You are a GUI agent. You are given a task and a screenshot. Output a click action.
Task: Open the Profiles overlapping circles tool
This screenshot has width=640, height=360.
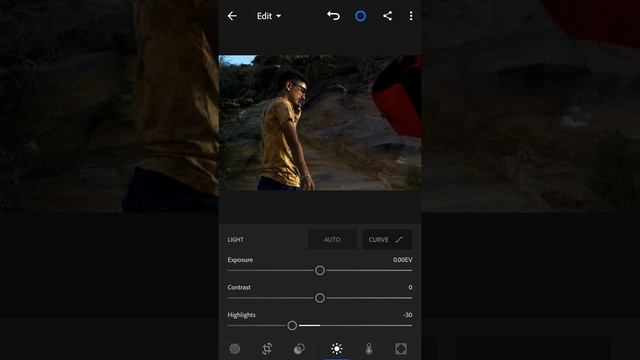(x=299, y=349)
